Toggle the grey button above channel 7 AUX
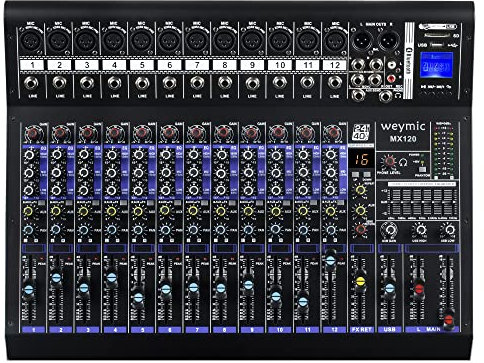 pyautogui.click(x=205, y=203)
